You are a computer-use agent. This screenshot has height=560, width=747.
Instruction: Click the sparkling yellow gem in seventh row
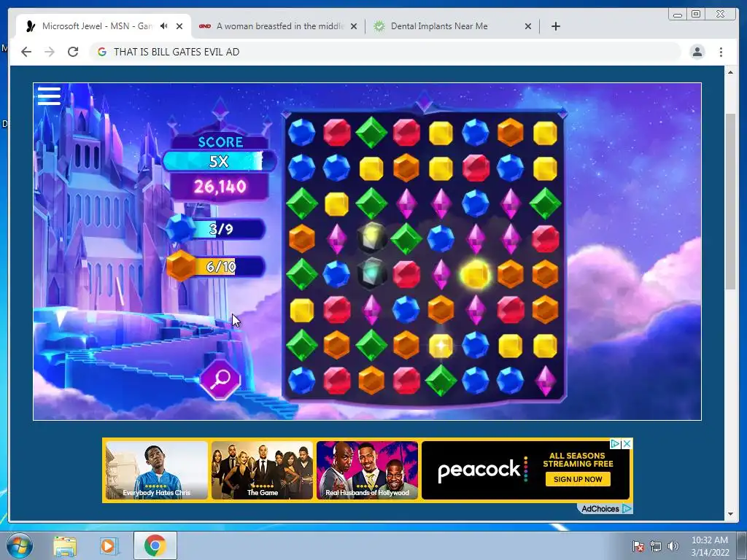click(441, 345)
